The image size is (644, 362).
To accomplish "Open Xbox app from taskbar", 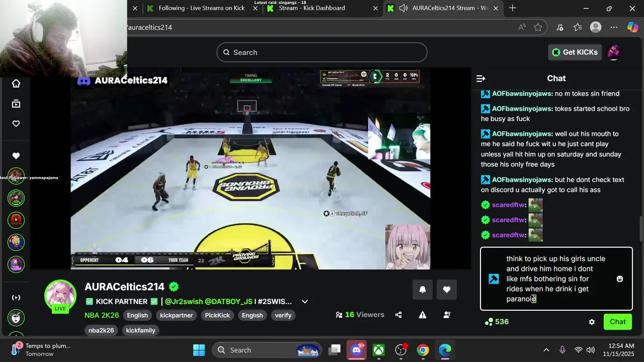I will coord(379,350).
